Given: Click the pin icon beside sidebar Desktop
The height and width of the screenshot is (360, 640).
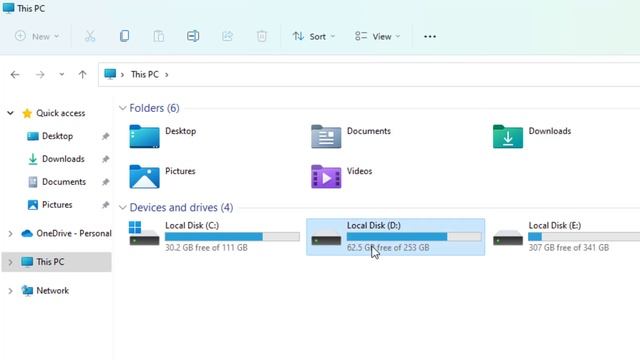Looking at the screenshot, I should [105, 136].
